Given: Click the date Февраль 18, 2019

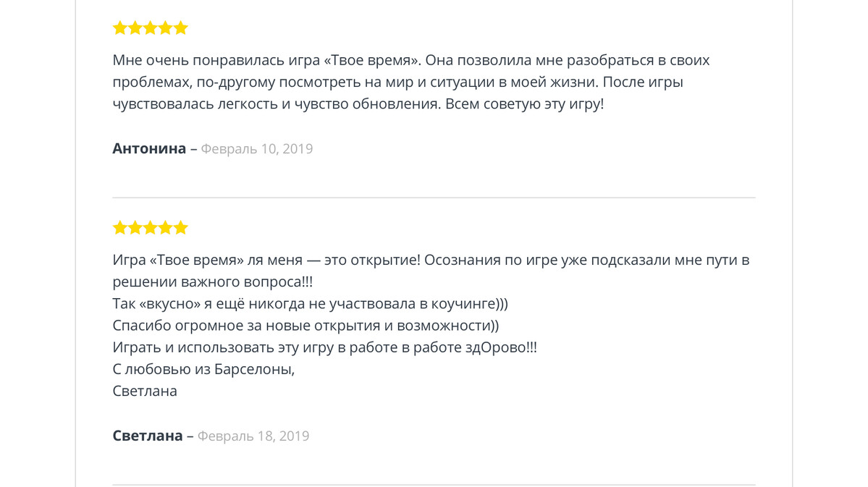Looking at the screenshot, I should click(253, 436).
